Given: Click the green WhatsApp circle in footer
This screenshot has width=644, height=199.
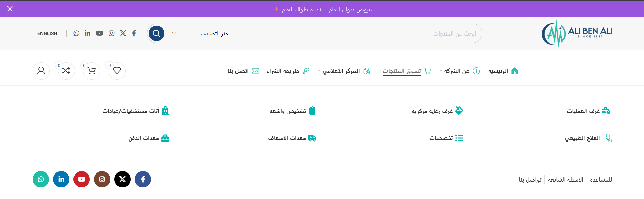Looking at the screenshot, I should pyautogui.click(x=41, y=179).
